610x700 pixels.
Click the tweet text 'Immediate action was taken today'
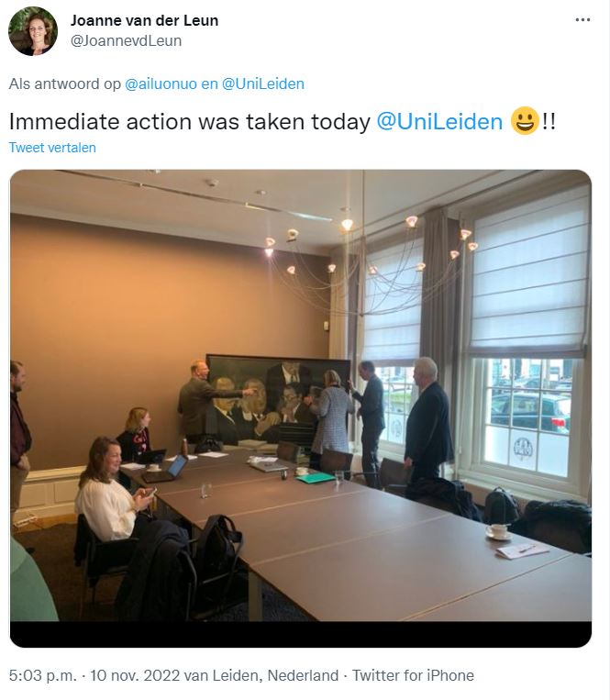coord(190,121)
